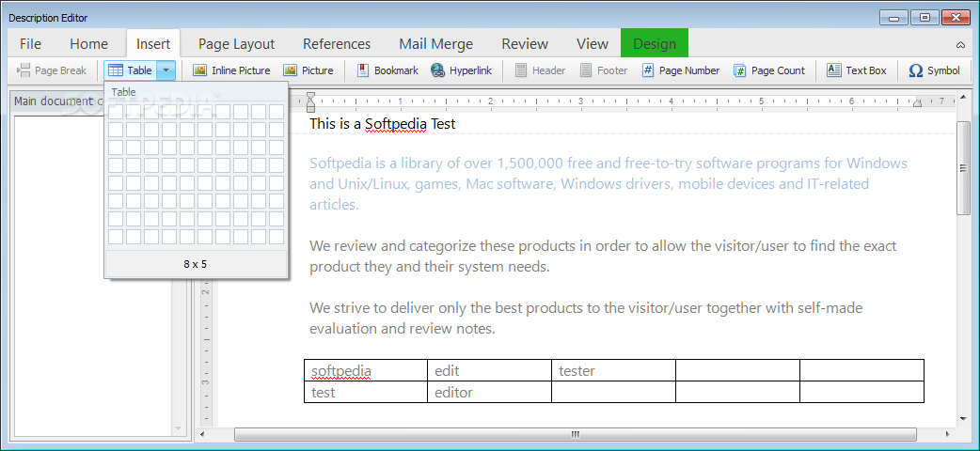Click the scroll up arrow of document
The height and width of the screenshot is (451, 980).
(x=963, y=98)
